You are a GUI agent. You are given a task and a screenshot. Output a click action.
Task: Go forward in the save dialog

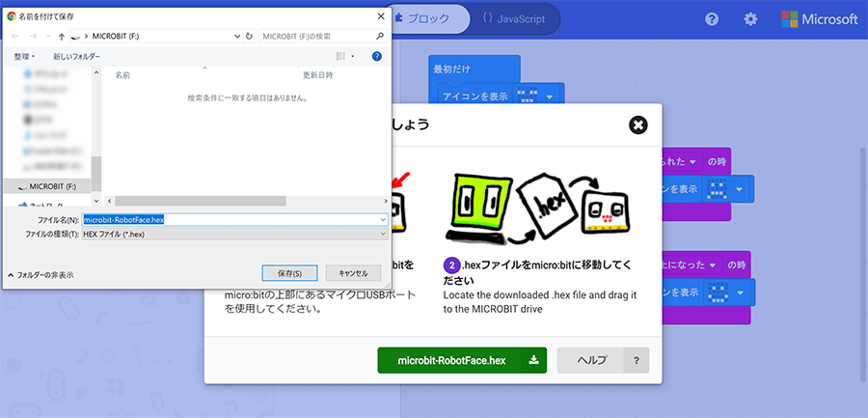point(33,37)
